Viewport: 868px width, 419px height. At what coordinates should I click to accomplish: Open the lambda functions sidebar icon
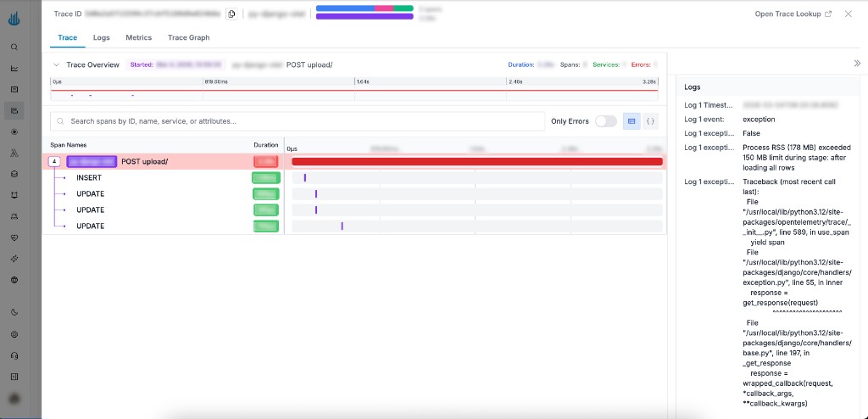coord(15,154)
